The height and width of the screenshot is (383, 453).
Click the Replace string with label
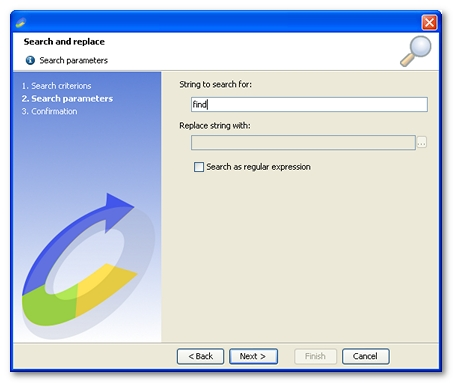coord(215,126)
